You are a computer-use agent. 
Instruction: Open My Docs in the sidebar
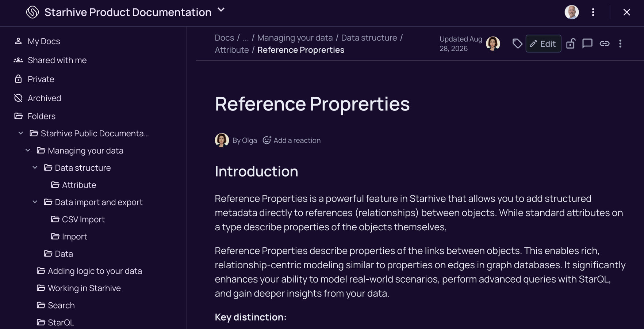point(44,41)
